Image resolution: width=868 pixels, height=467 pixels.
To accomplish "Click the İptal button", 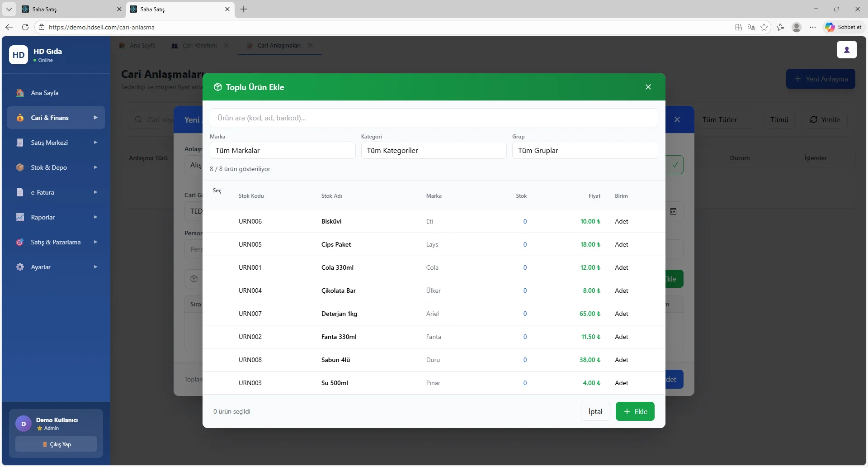I will 595,411.
